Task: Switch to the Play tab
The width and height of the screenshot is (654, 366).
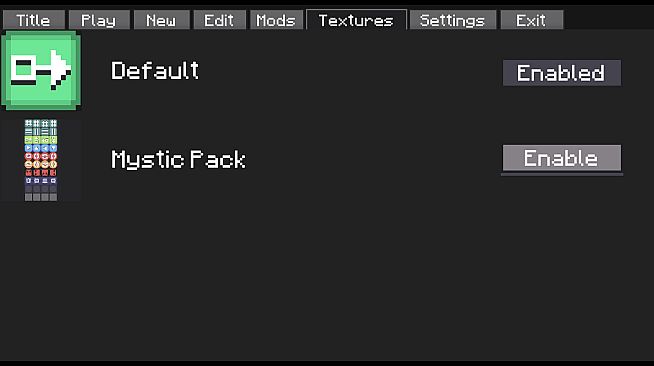Action: point(99,20)
